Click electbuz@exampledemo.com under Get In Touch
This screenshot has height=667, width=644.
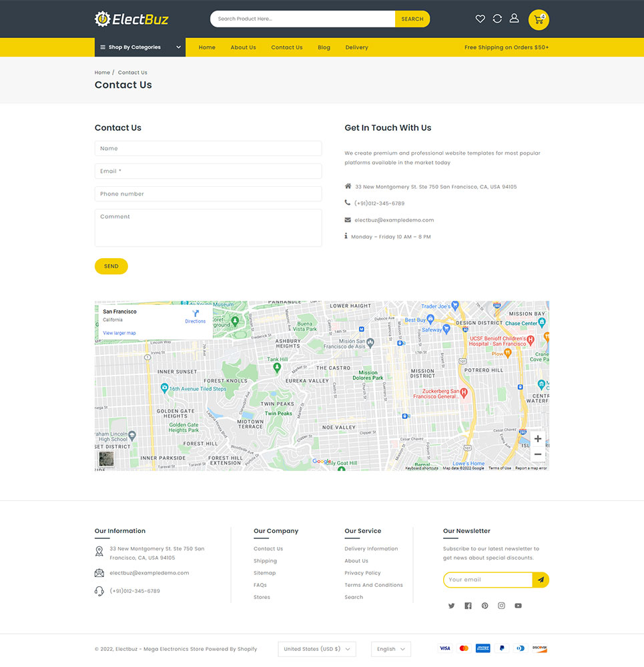394,220
